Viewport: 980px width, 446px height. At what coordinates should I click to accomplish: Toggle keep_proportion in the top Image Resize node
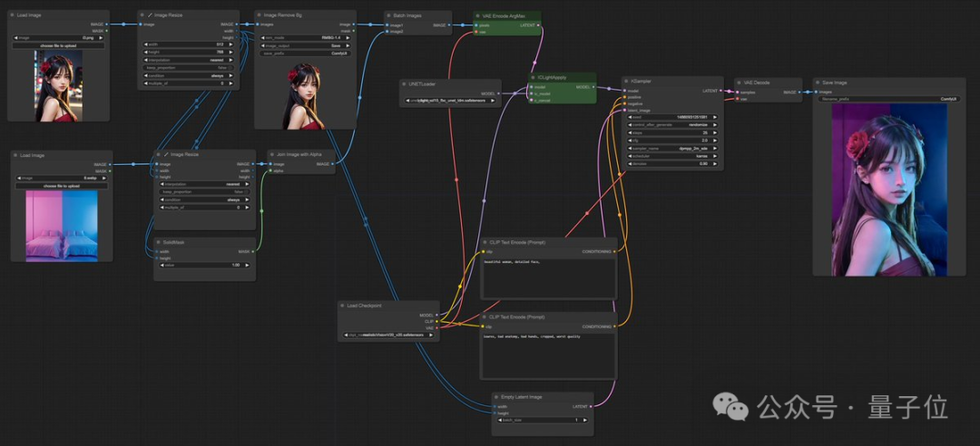188,67
